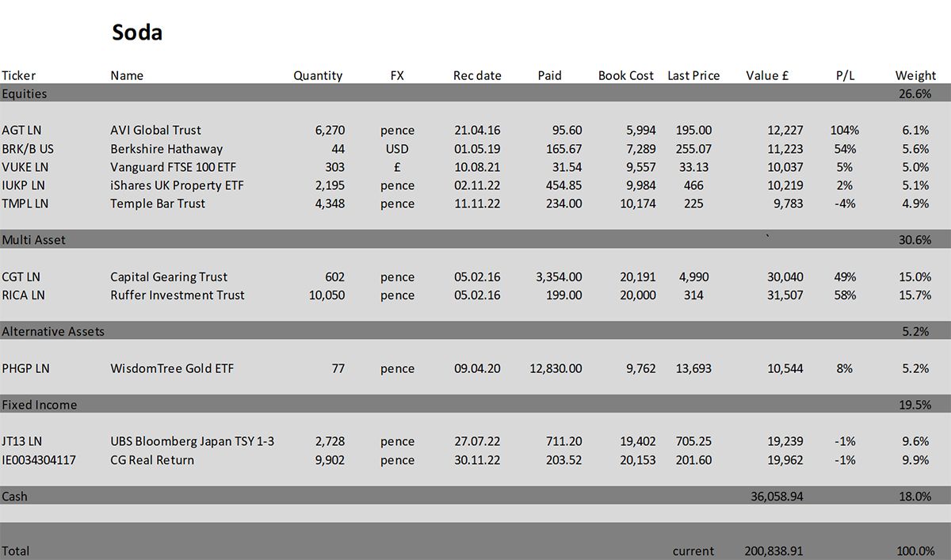Select the iShares UK Property ETF cell

click(x=177, y=185)
